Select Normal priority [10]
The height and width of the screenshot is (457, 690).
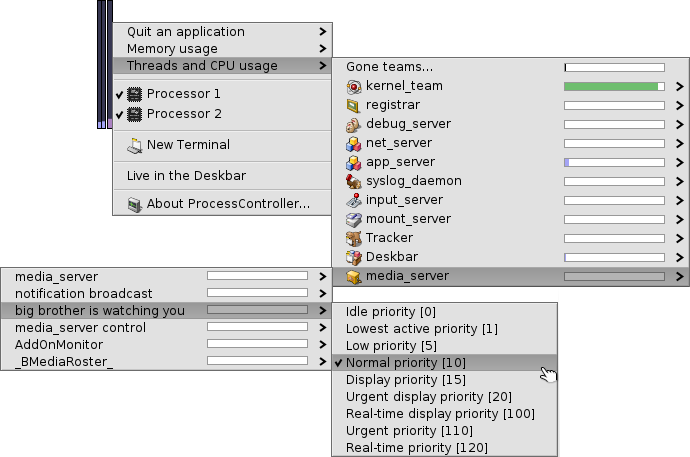(444, 362)
